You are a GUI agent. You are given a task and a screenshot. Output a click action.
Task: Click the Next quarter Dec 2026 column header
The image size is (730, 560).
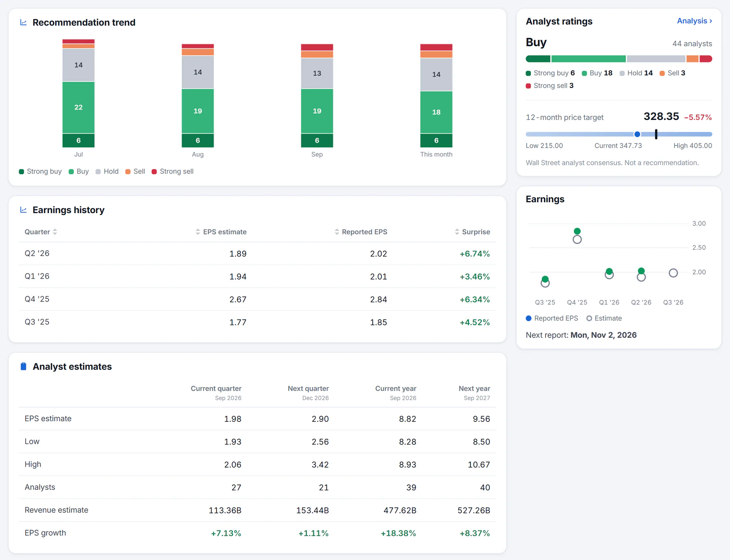pyautogui.click(x=308, y=393)
